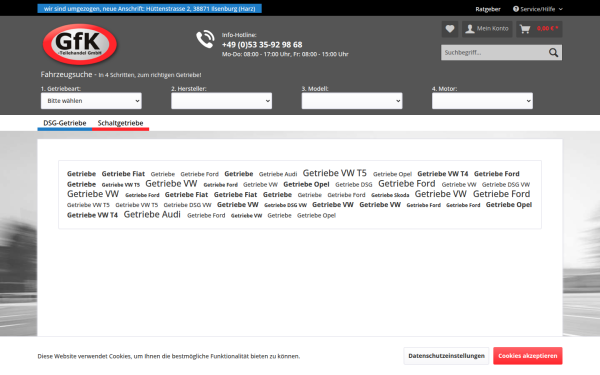Click the phone hotline icon
Viewport: 600px width, 375px height.
[x=205, y=39]
